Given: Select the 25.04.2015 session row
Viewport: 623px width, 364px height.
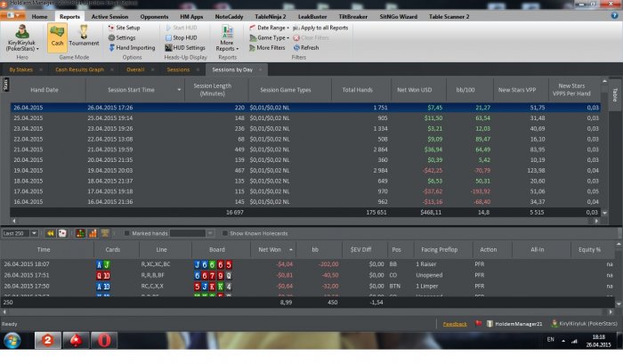Looking at the screenshot, I should [305, 118].
